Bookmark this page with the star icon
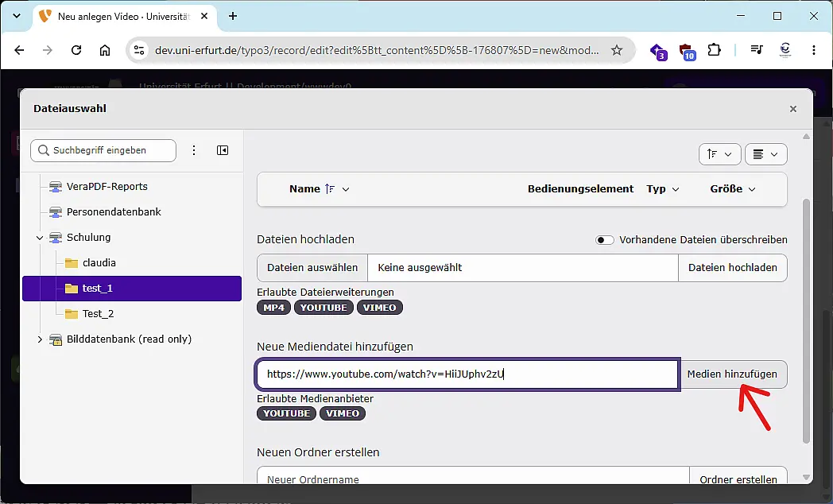 coord(616,50)
